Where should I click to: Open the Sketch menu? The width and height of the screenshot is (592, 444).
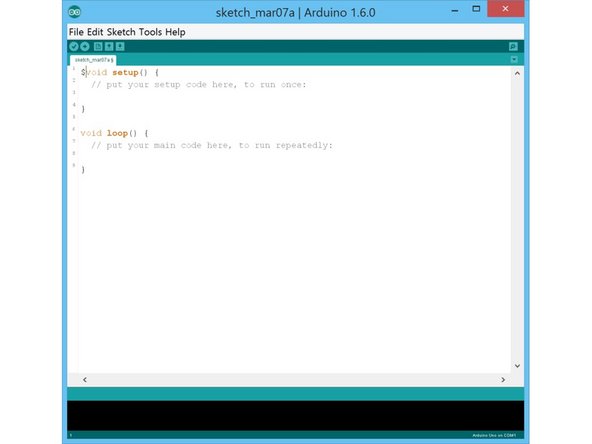pyautogui.click(x=121, y=32)
